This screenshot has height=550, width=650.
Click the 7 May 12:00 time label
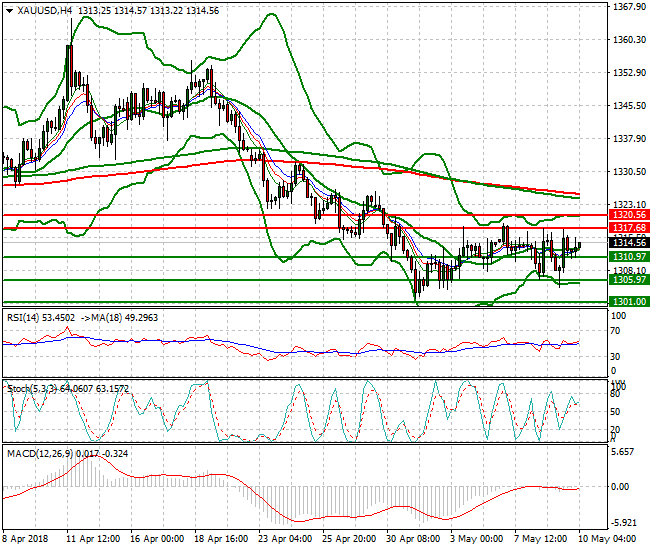click(x=541, y=539)
